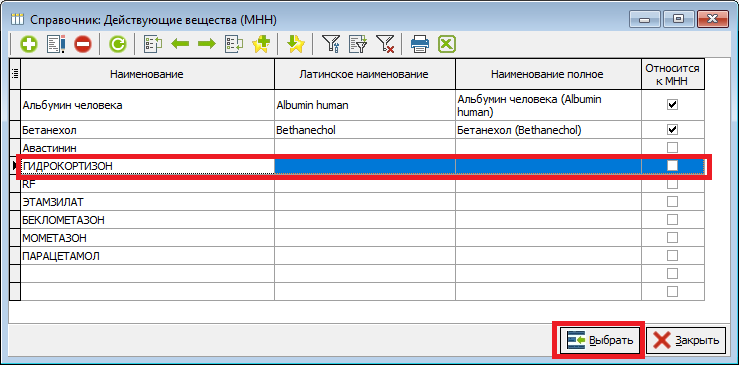Export to Excel with the green X icon
This screenshot has height=365, width=739.
tap(447, 45)
